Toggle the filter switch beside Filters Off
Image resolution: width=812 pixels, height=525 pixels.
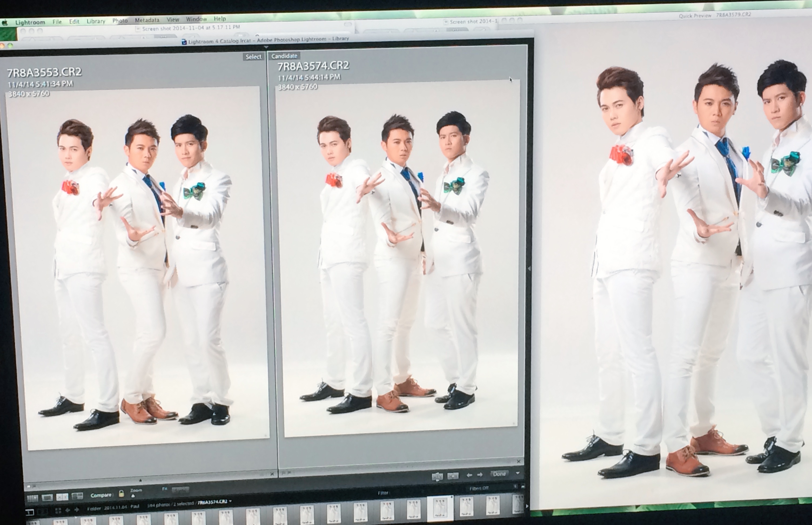pyautogui.click(x=523, y=487)
